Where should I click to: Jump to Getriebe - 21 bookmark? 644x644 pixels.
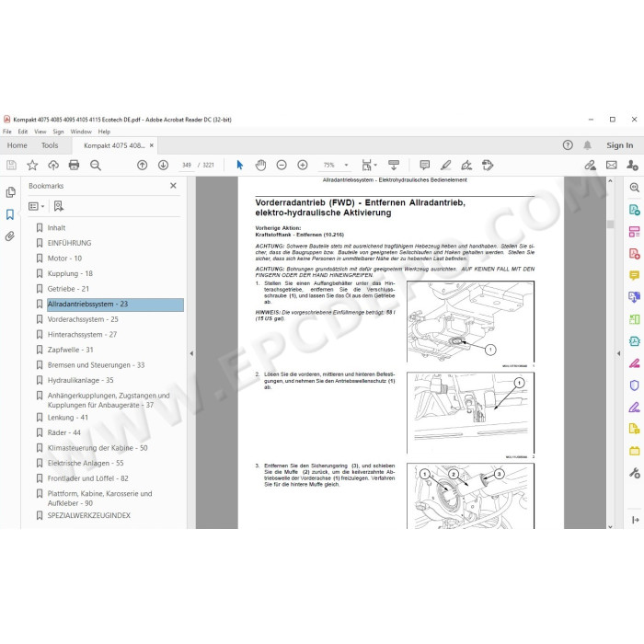[x=68, y=288]
